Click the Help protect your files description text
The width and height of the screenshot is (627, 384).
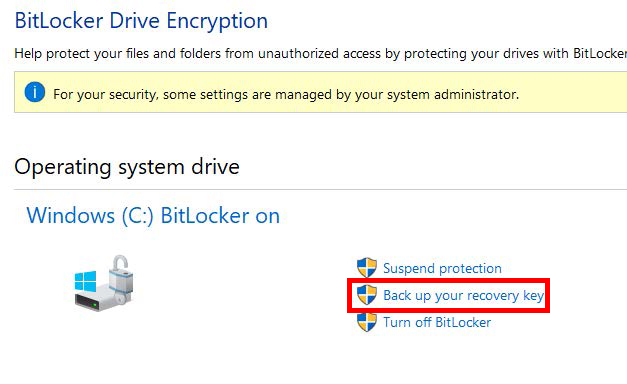tap(320, 54)
